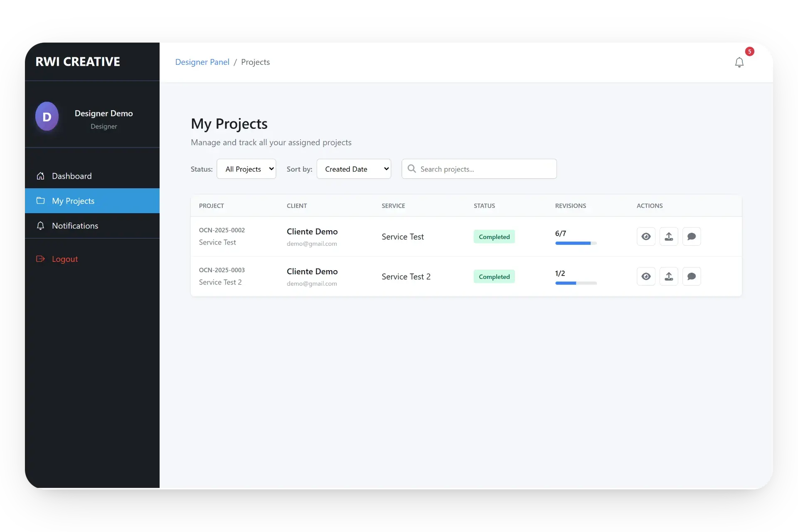798x532 pixels.
Task: Select My Projects sidebar item
Action: click(x=73, y=201)
